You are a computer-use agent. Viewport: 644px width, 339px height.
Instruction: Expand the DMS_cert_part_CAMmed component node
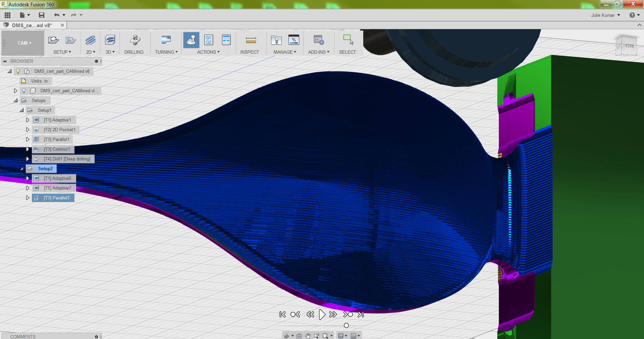point(15,91)
